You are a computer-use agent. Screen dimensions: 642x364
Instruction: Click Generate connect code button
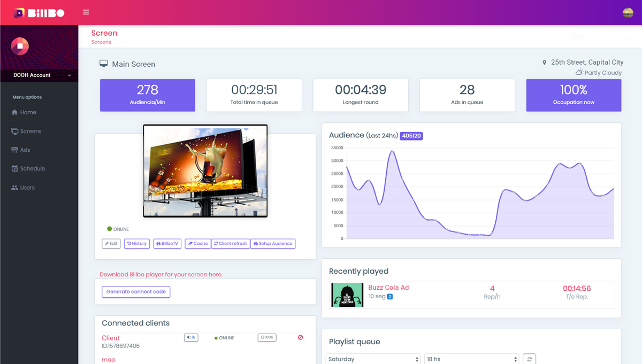[x=136, y=292]
